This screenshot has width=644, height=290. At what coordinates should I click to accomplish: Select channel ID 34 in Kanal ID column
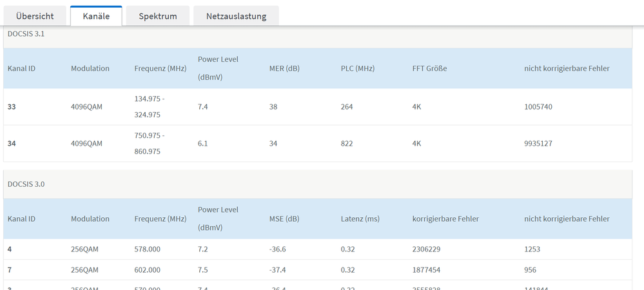pyautogui.click(x=12, y=144)
